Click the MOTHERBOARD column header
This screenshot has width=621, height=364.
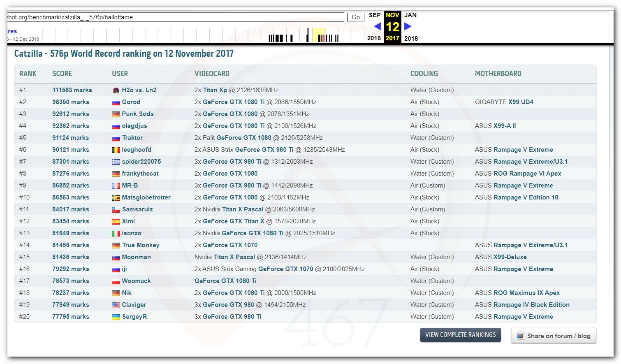(498, 74)
